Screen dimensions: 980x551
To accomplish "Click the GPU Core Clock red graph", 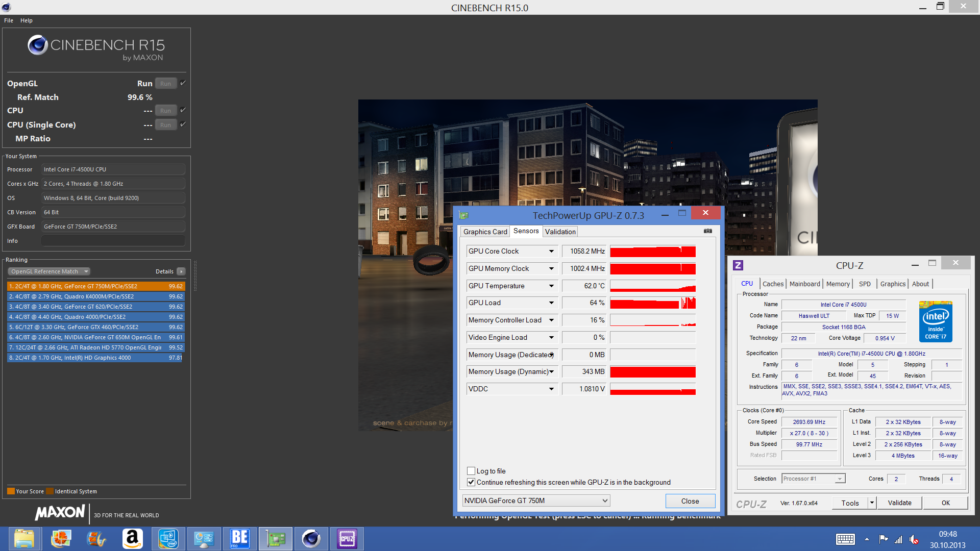I will coord(653,252).
